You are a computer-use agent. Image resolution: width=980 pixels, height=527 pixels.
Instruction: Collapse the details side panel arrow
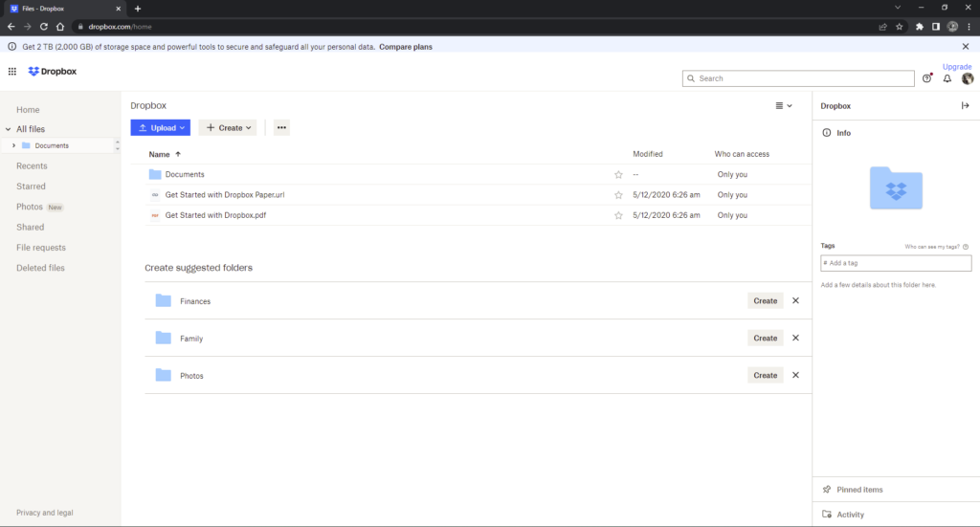965,105
